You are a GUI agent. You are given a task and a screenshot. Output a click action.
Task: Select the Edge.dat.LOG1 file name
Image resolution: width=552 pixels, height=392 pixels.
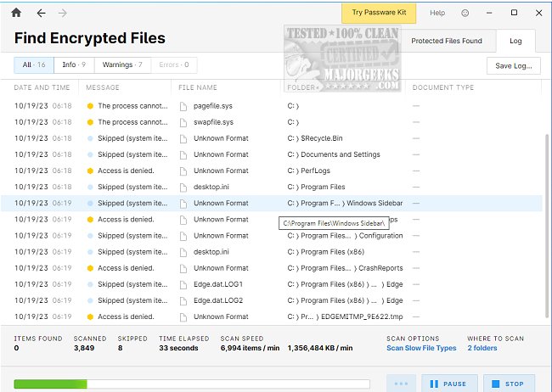218,284
